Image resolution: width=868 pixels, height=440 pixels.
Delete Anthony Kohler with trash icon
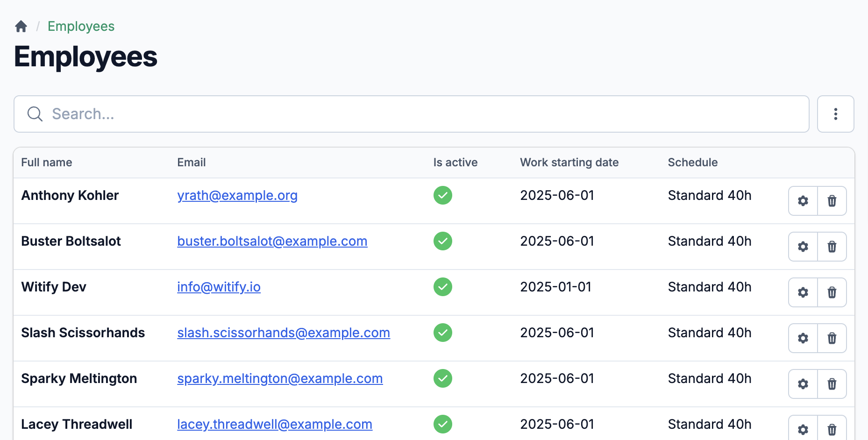(x=832, y=201)
